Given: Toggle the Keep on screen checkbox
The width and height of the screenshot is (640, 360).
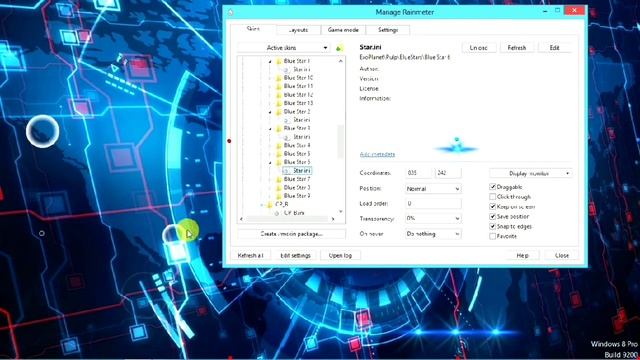Looking at the screenshot, I should pos(493,207).
